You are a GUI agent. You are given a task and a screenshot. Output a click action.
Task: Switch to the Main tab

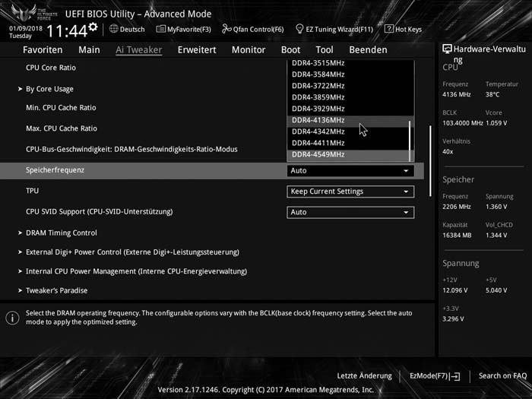pos(89,50)
